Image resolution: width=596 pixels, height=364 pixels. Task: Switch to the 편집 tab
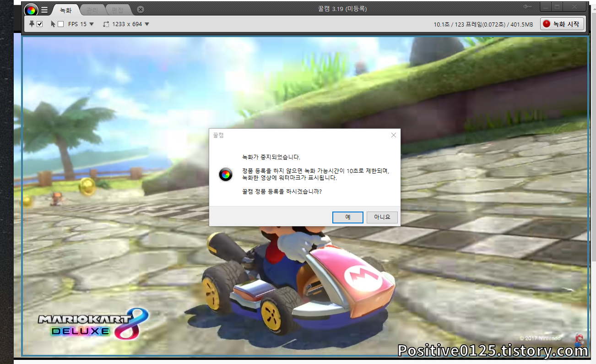tap(118, 10)
